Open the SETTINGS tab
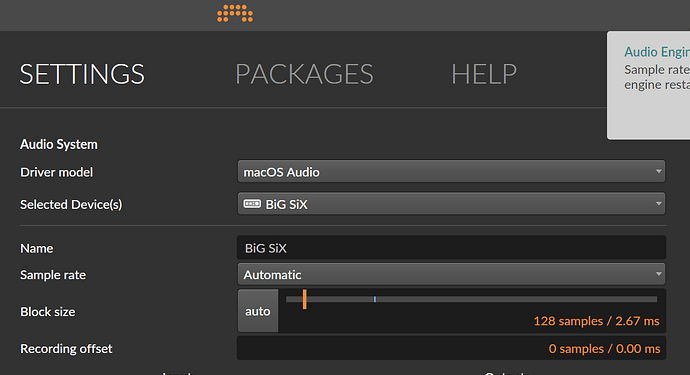Image resolution: width=690 pixels, height=375 pixels. (x=82, y=74)
